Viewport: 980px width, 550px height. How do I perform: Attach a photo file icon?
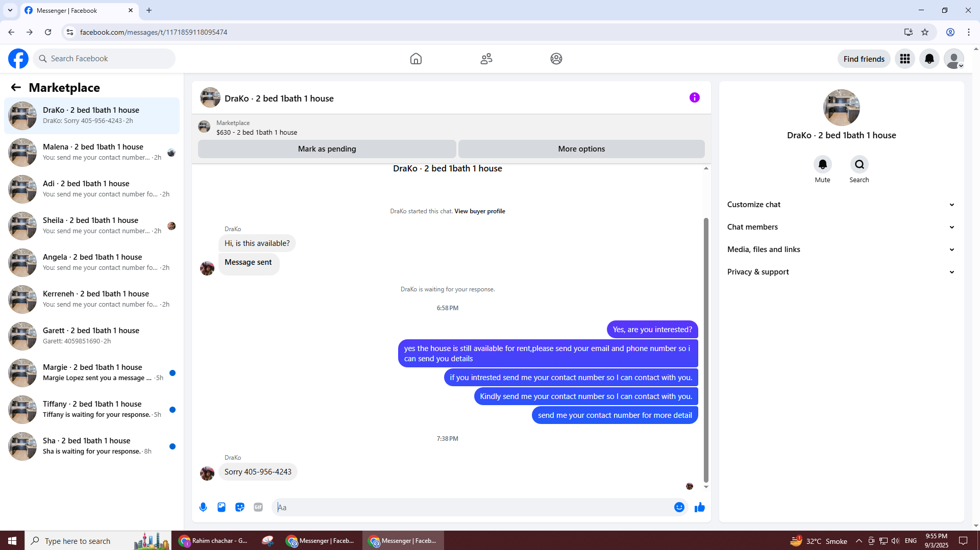tap(222, 507)
